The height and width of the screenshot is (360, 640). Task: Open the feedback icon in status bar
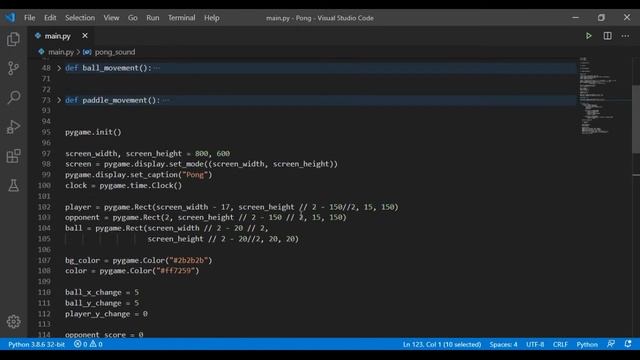611,344
